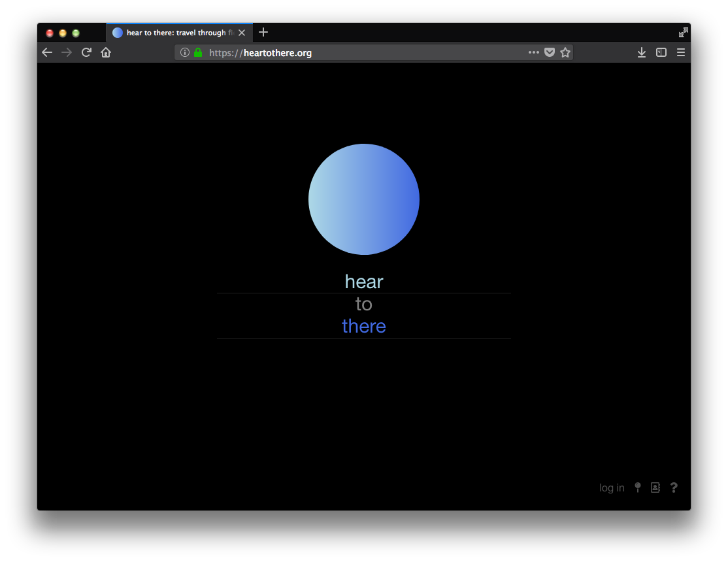Click the log in link

click(x=612, y=488)
